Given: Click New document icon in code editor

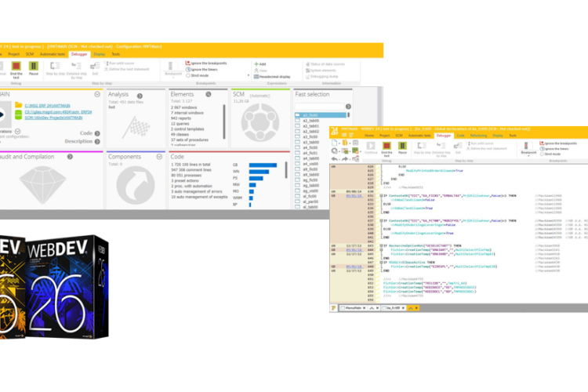Looking at the screenshot, I should 335,143.
